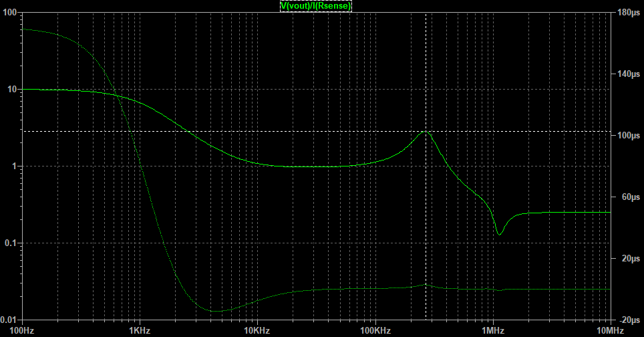Image resolution: width=644 pixels, height=337 pixels.
Task: Click the 100Hz frequency axis label
Action: point(22,330)
